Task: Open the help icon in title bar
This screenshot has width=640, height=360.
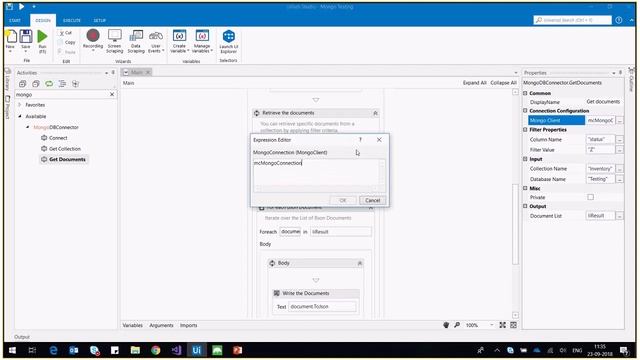Action: coord(619,20)
